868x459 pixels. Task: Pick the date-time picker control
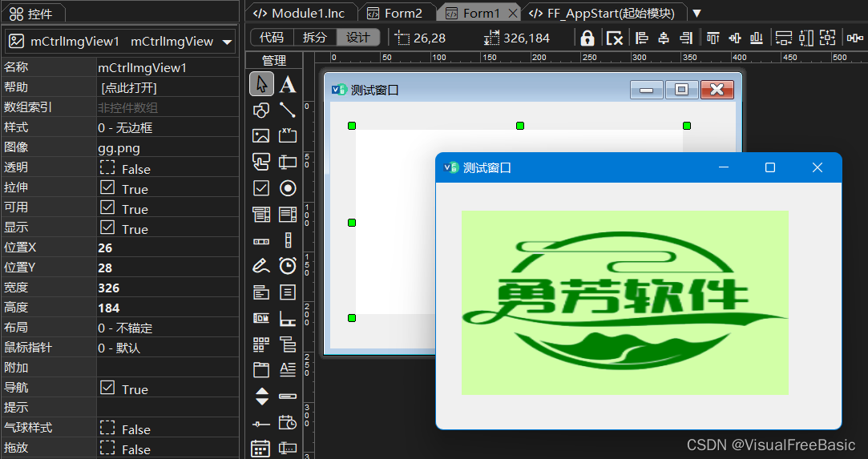click(287, 422)
